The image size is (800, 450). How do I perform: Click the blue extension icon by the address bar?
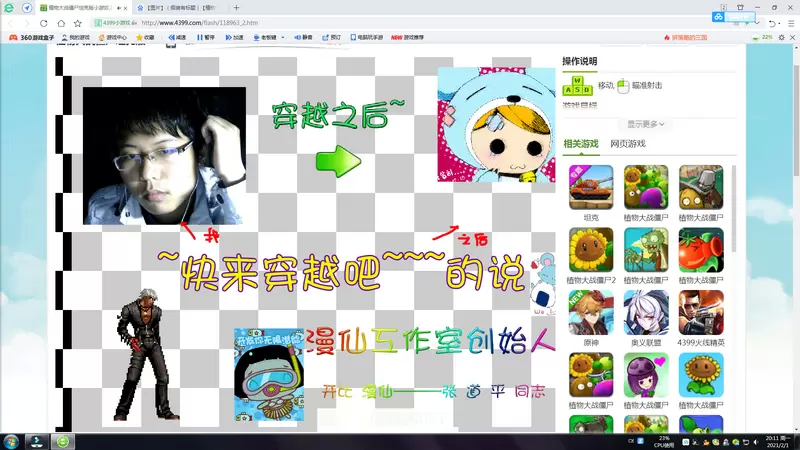click(718, 17)
